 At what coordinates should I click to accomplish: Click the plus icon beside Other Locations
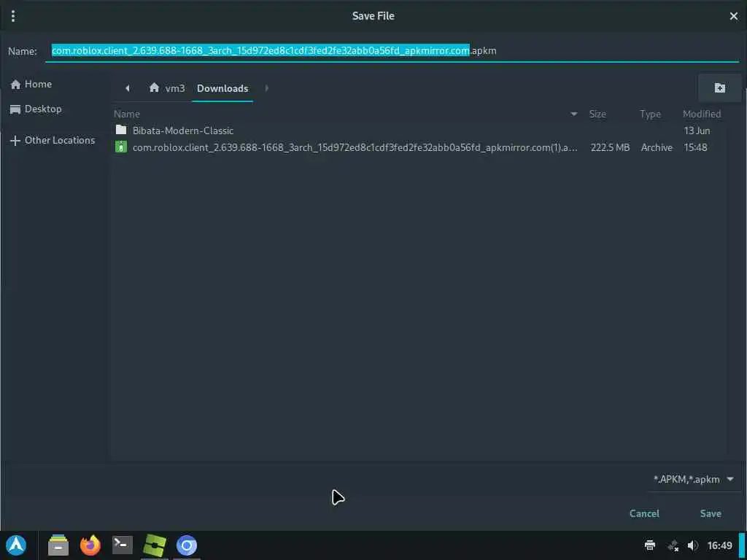[x=15, y=141]
